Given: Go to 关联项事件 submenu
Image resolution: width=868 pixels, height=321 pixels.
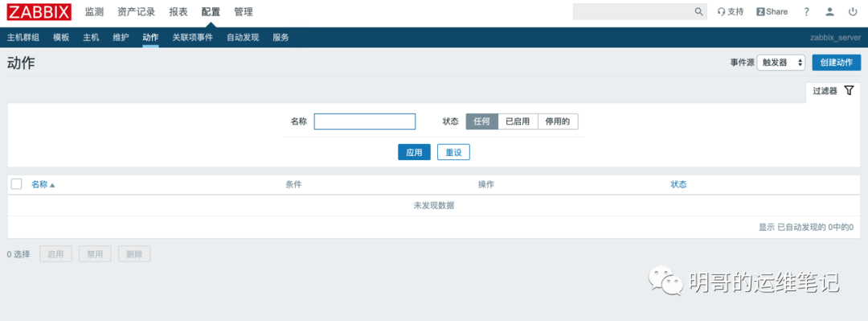Looking at the screenshot, I should point(192,38).
